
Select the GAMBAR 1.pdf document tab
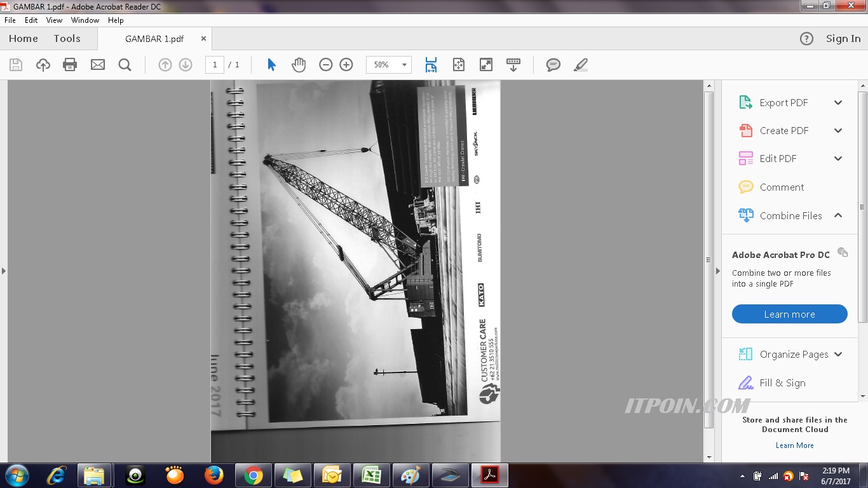154,39
